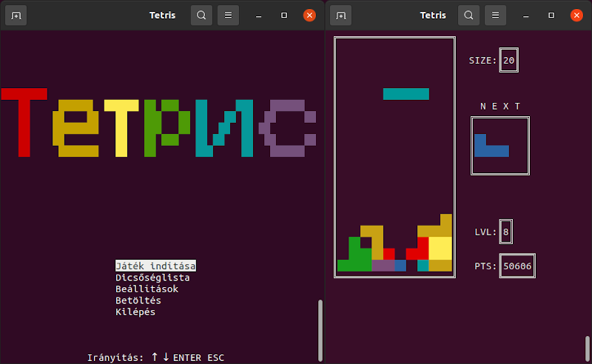The image size is (592, 364).
Task: Click the ENTER key hint
Action: click(187, 357)
